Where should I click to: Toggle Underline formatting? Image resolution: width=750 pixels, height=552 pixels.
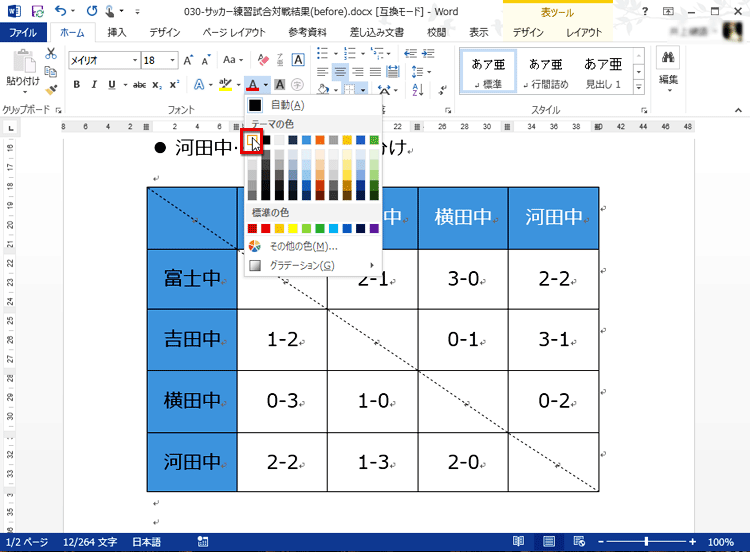[112, 85]
